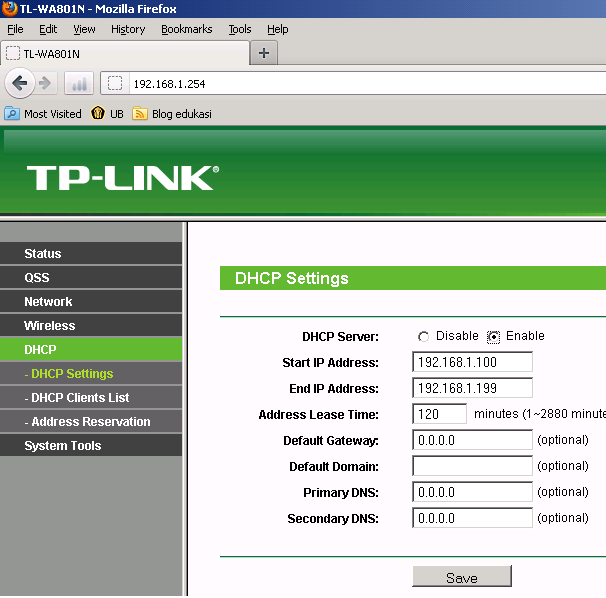Click the DHCP Settings green heading
This screenshot has height=598, width=606.
[291, 278]
